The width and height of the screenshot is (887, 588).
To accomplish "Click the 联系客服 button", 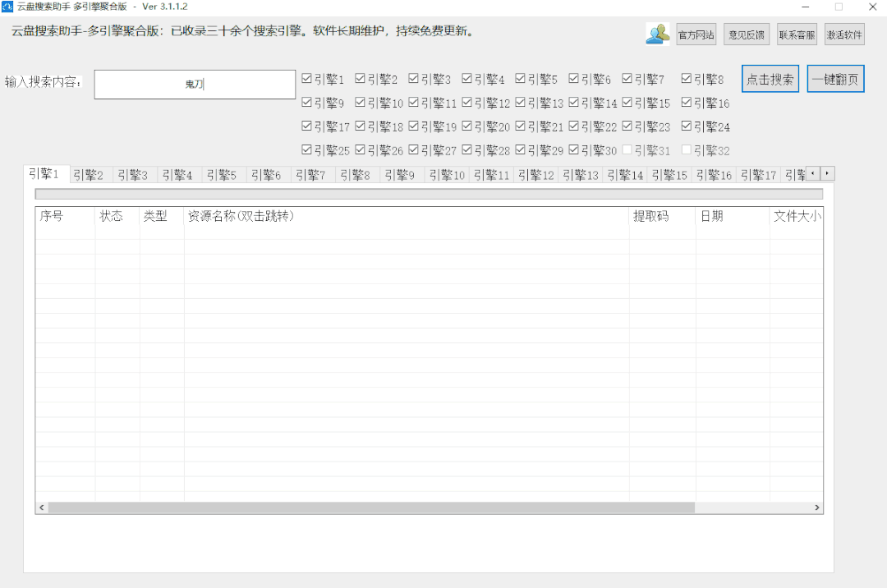I will pos(797,35).
